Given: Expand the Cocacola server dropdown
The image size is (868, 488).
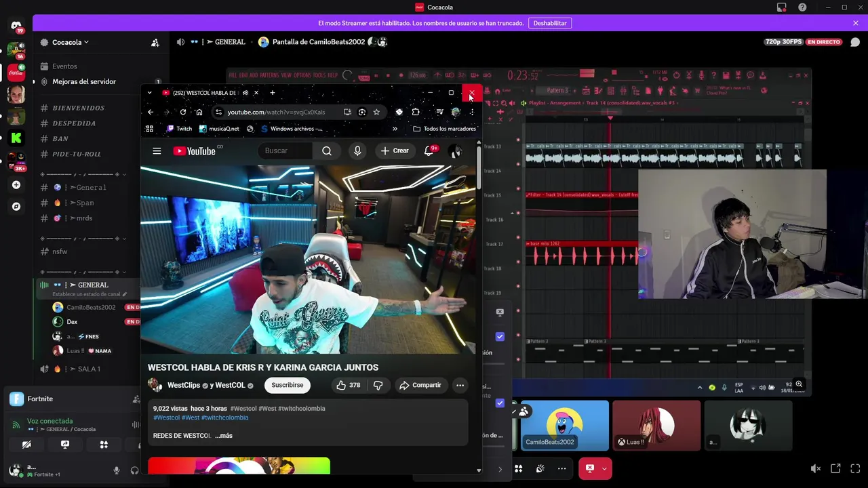Looking at the screenshot, I should 71,42.
